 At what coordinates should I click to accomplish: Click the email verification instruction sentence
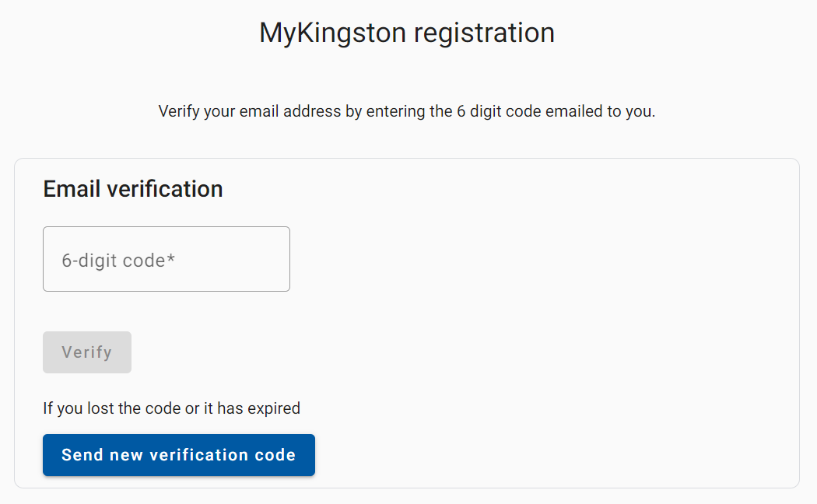click(406, 110)
